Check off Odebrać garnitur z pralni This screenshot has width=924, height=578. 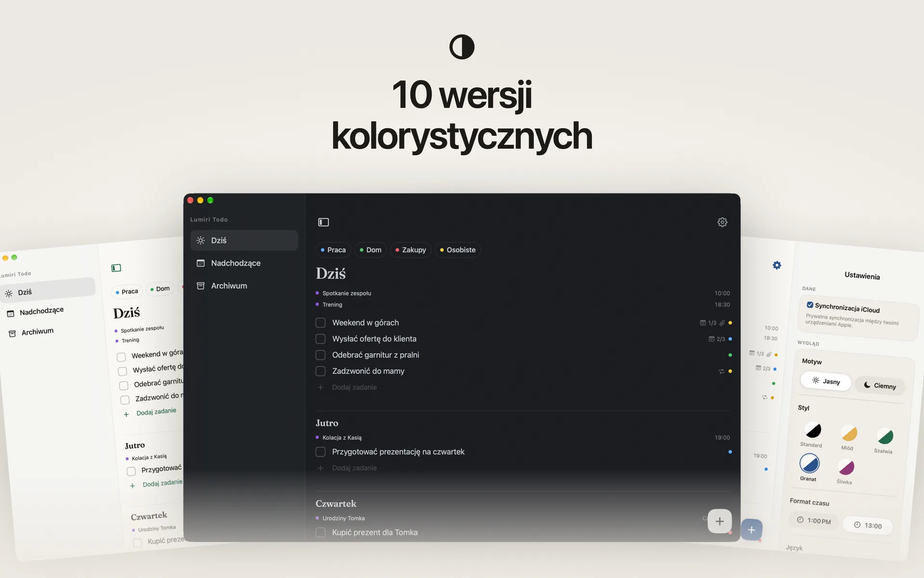pos(321,355)
